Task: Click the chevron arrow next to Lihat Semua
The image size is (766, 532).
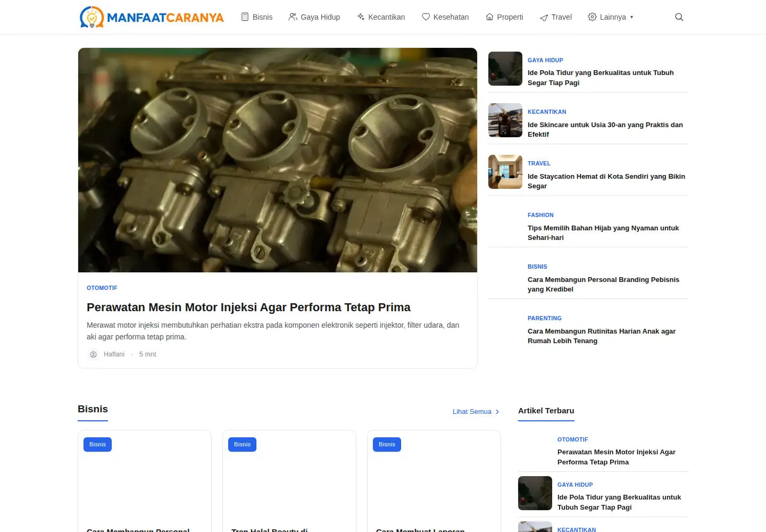Action: (497, 412)
